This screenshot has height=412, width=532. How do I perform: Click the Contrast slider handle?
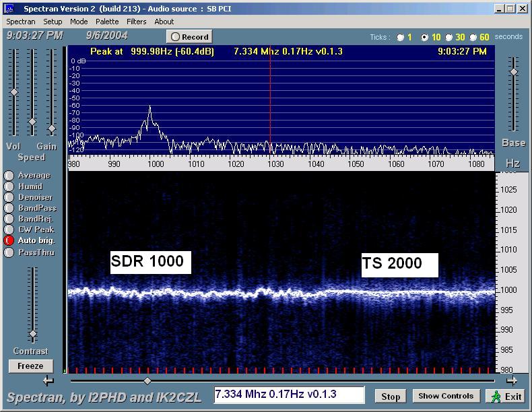coord(32,334)
